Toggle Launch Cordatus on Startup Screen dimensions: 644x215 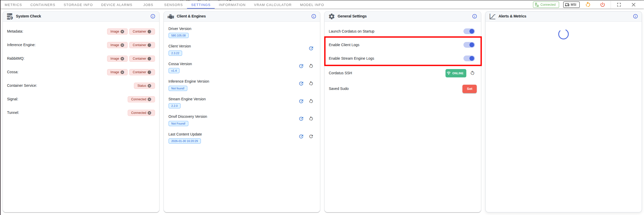(469, 31)
